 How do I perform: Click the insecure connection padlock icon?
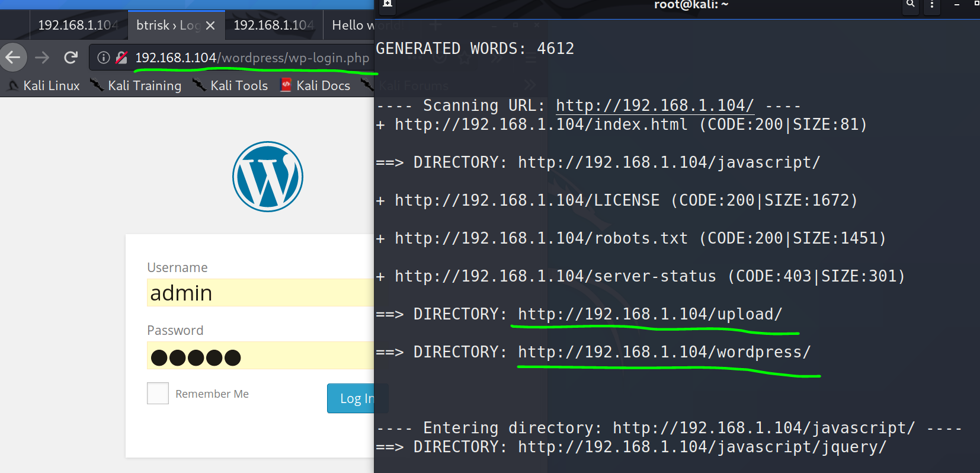pyautogui.click(x=121, y=57)
